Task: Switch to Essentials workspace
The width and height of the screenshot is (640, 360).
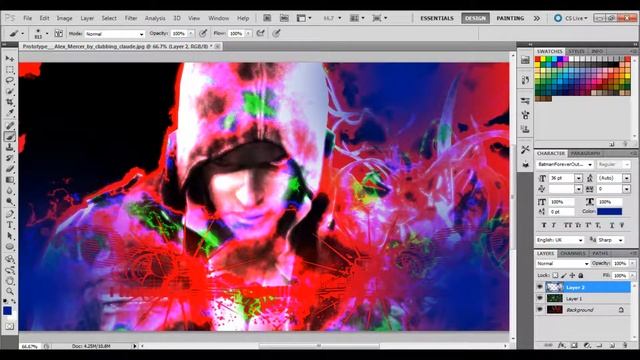Action: tap(437, 18)
